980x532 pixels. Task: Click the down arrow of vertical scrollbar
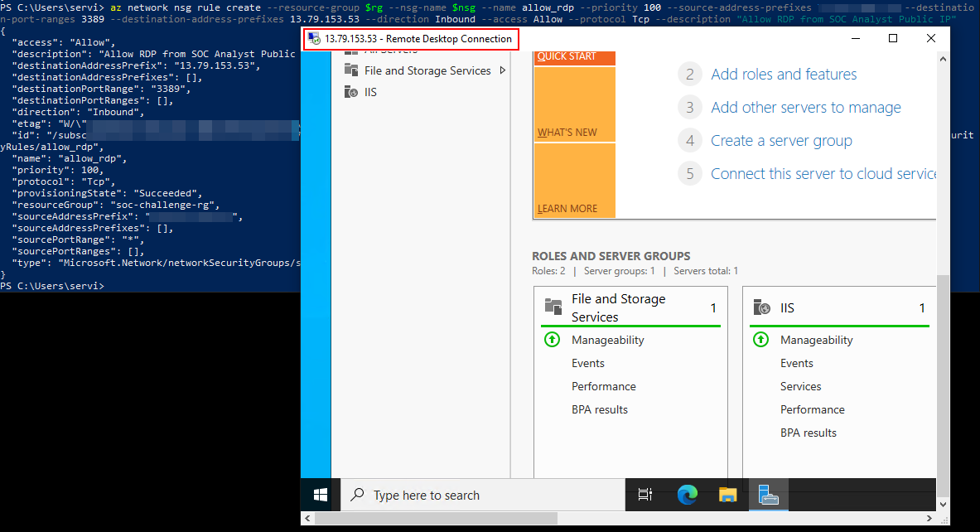(943, 505)
